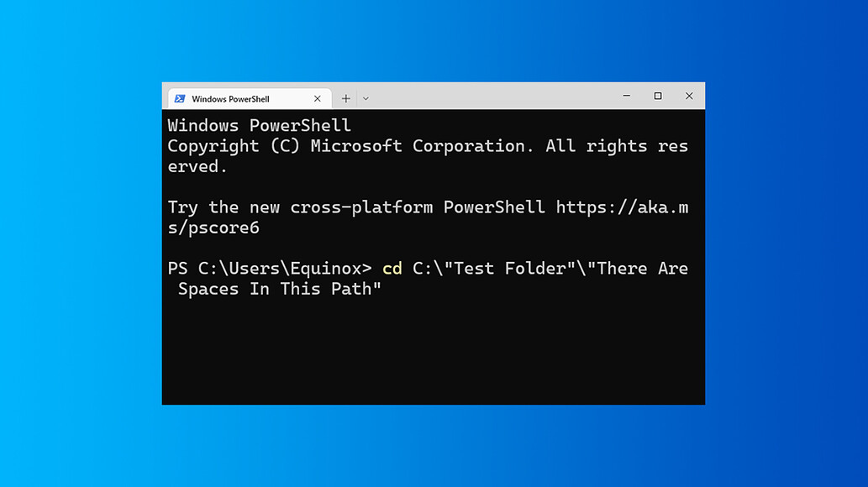
Task: Maximize the terminal window
Action: 658,97
